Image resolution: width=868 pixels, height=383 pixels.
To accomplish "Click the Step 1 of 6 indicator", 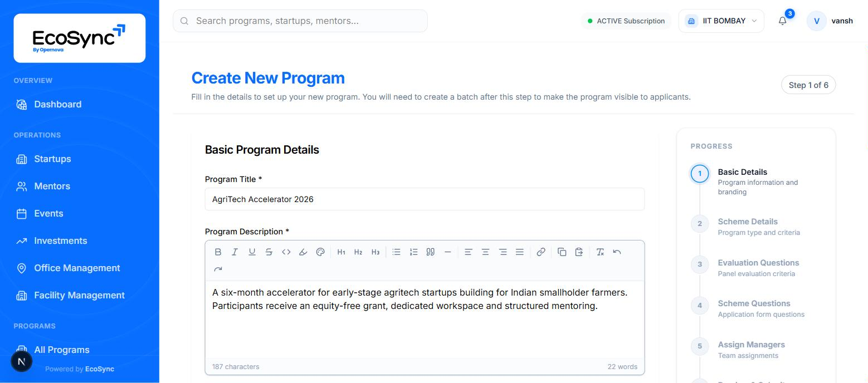I will [808, 85].
